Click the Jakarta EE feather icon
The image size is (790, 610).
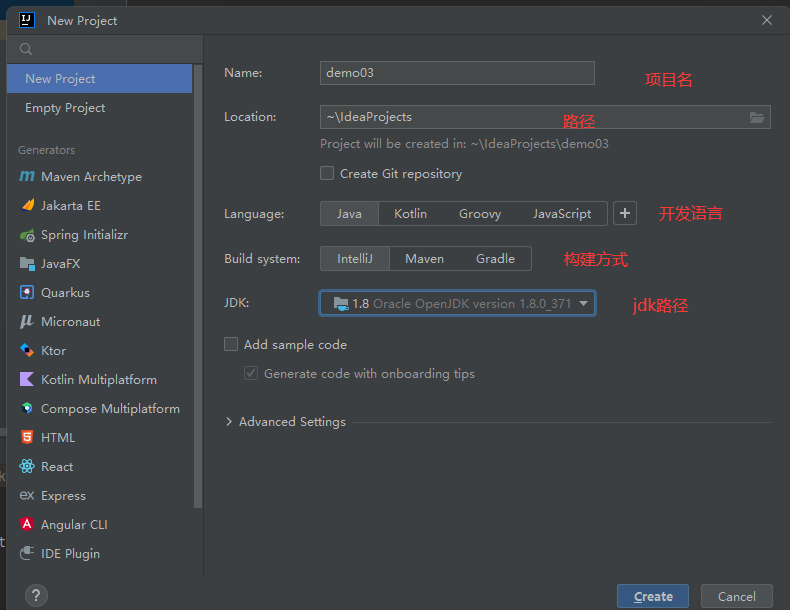coord(28,205)
